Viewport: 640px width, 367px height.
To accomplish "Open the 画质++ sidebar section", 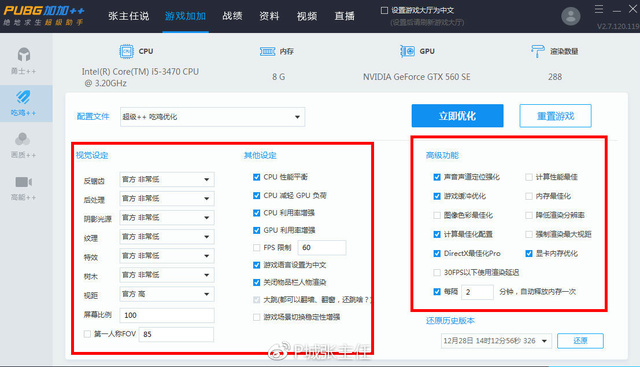I will point(23,145).
